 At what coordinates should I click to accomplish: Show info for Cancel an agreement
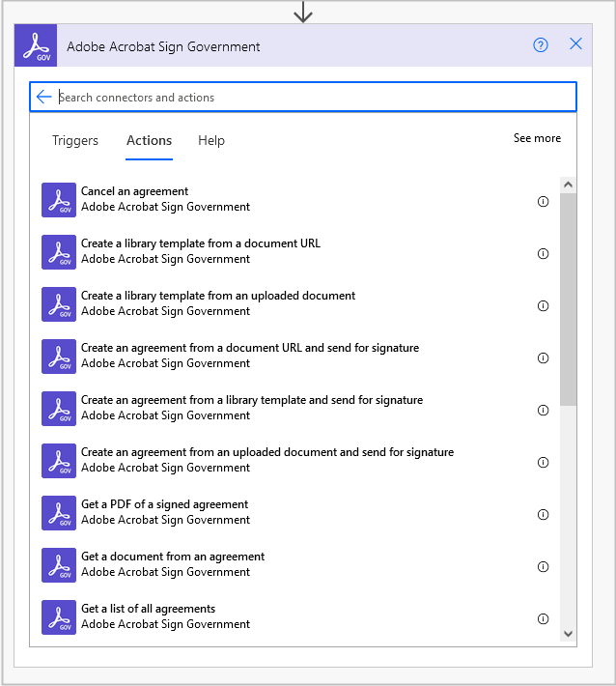click(543, 202)
